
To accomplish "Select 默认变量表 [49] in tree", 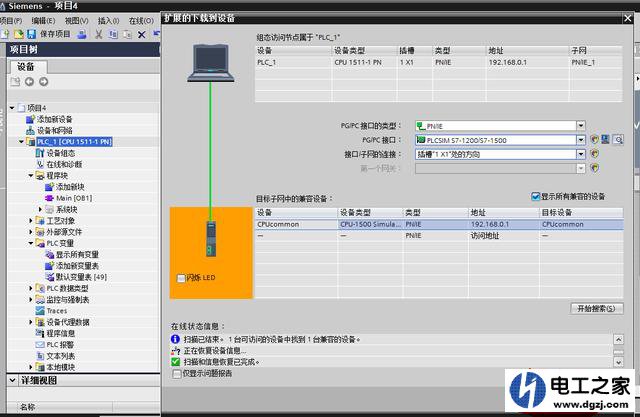I will 81,277.
